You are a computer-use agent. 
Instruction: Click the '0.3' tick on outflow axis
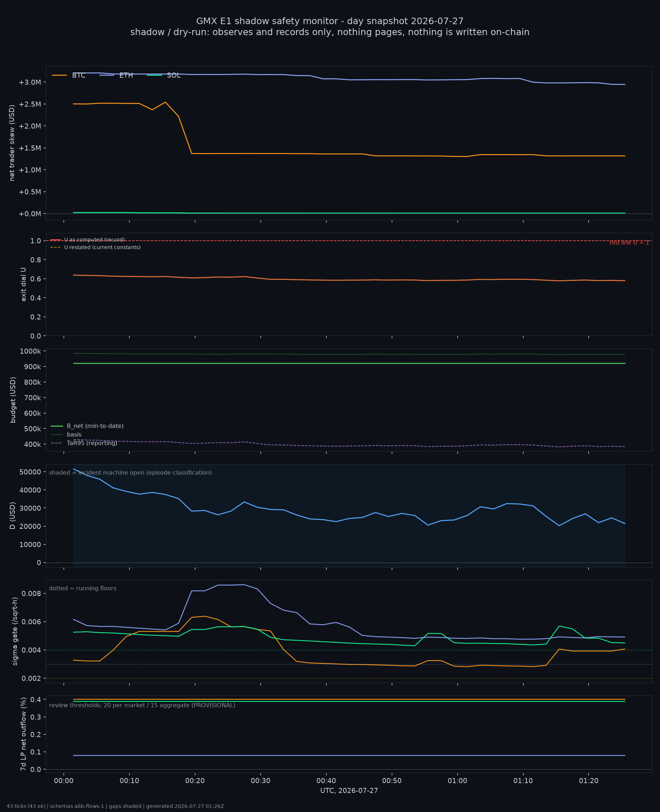coord(36,717)
